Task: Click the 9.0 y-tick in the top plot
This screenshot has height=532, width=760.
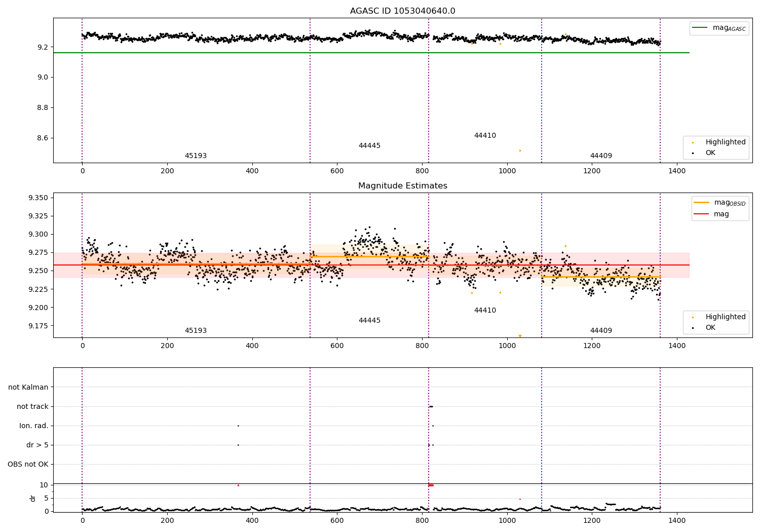Action: point(43,78)
